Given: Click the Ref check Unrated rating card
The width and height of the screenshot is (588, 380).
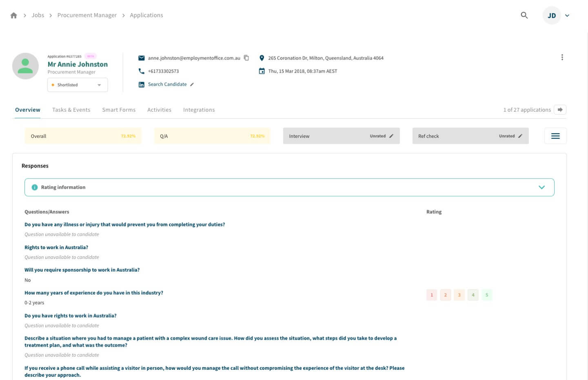Looking at the screenshot, I should [470, 136].
